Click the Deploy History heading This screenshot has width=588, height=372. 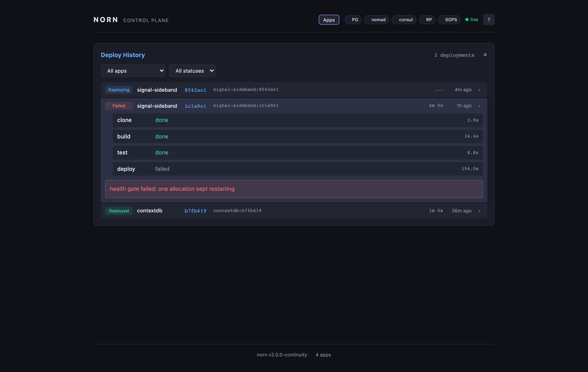[x=123, y=55]
